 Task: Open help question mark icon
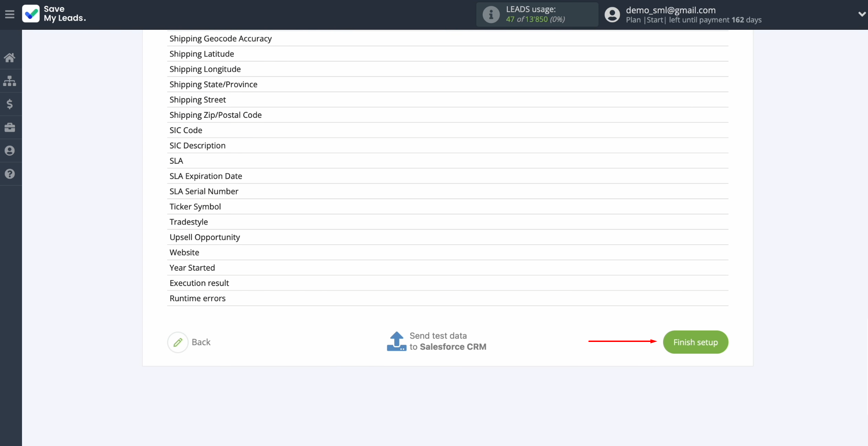click(x=10, y=174)
